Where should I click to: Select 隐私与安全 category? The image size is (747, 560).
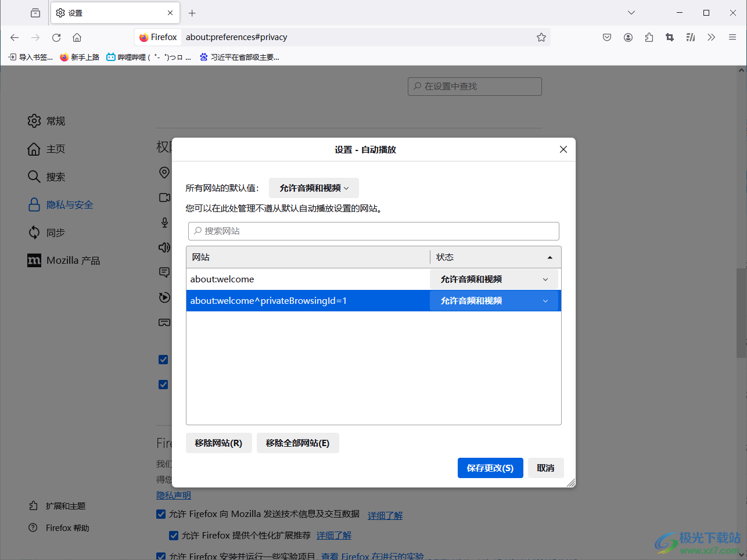[x=60, y=204]
